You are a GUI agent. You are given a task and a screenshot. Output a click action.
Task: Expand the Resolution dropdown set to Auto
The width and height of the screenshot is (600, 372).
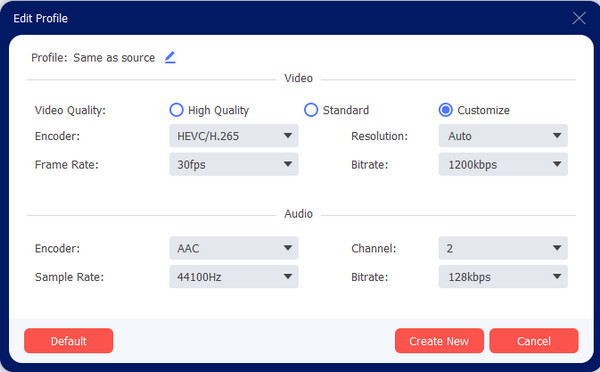503,136
